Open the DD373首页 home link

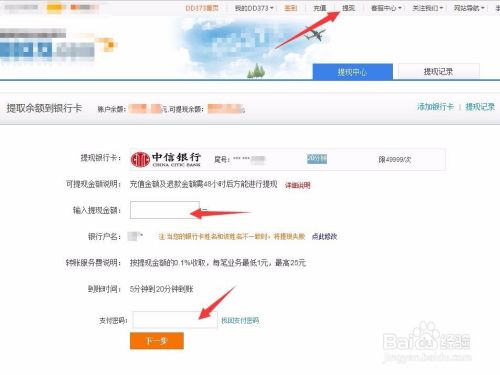(202, 8)
